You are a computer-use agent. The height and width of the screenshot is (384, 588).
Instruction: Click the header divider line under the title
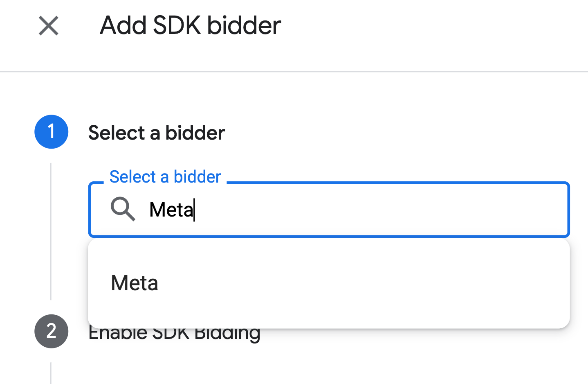pos(294,72)
